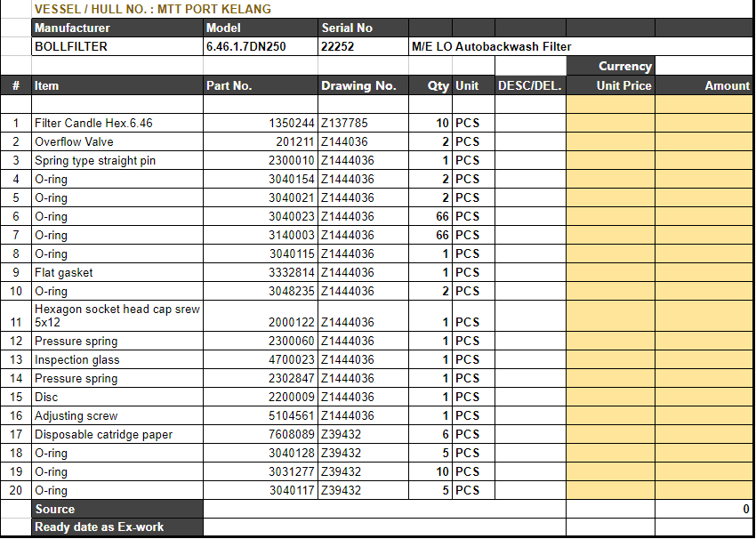Image resolution: width=756 pixels, height=539 pixels.
Task: Select model cell 6.46.1.7DN250
Action: point(261,47)
